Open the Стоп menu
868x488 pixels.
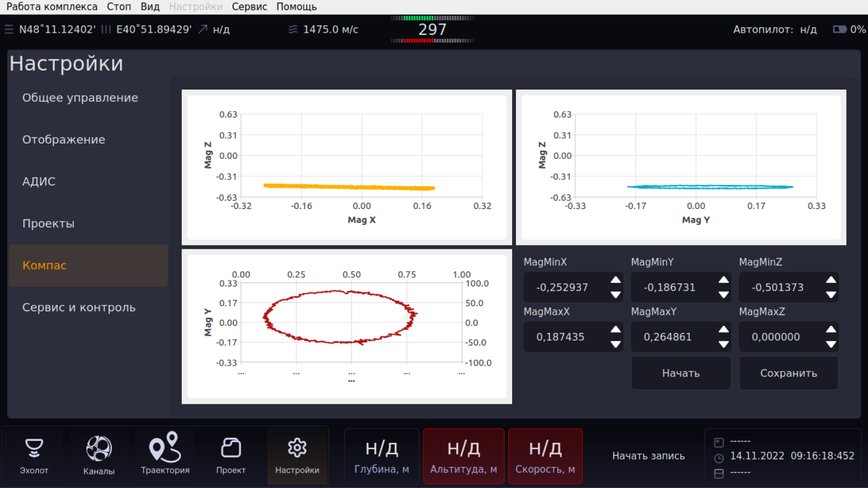[119, 7]
